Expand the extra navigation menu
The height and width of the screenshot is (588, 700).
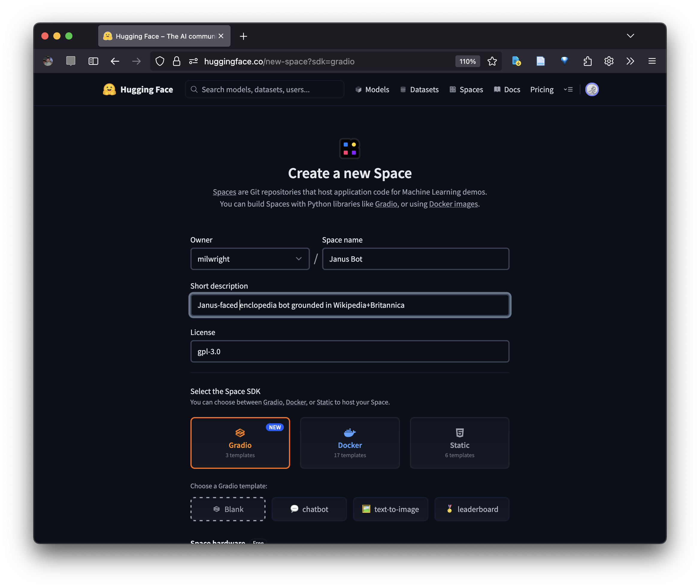(x=568, y=89)
